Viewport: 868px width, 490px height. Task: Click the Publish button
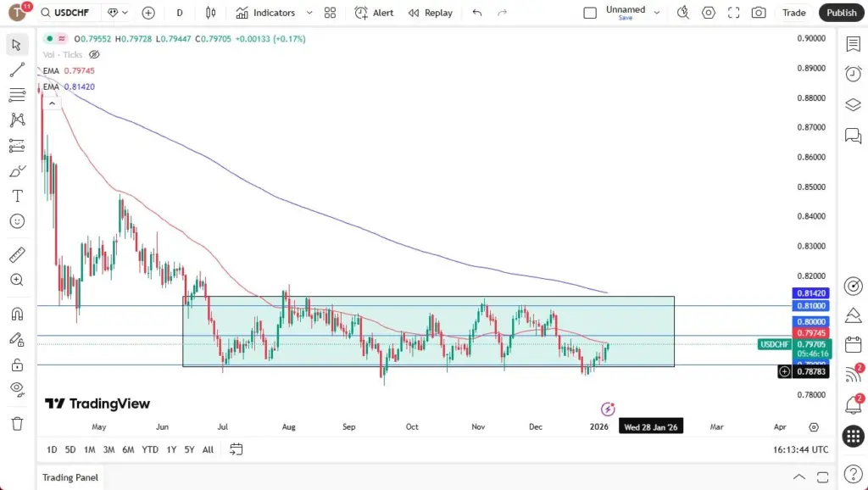841,13
